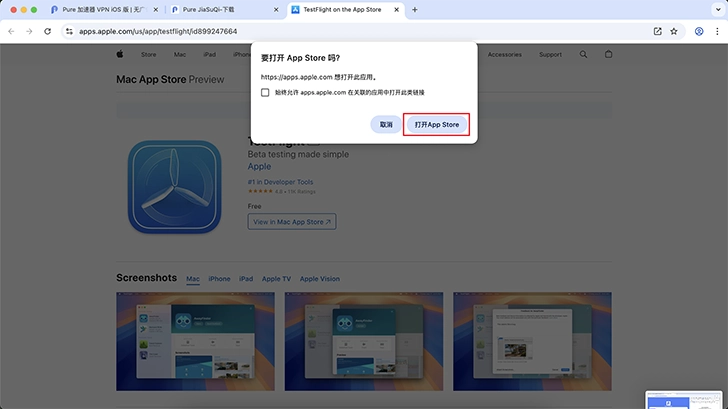Image resolution: width=728 pixels, height=409 pixels.
Task: Select Mac screenshots tab
Action: [x=193, y=279]
